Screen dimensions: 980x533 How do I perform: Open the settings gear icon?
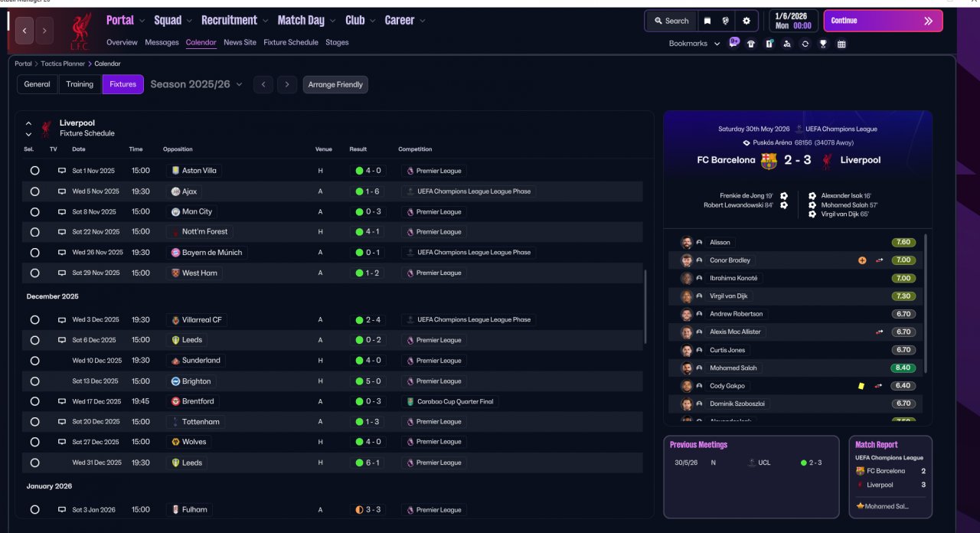pyautogui.click(x=746, y=21)
